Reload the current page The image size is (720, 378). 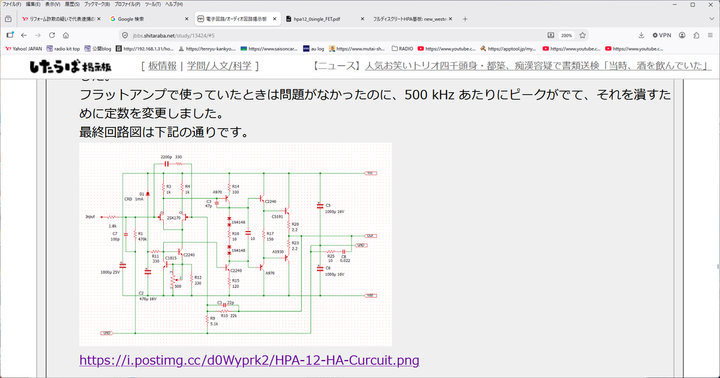52,35
